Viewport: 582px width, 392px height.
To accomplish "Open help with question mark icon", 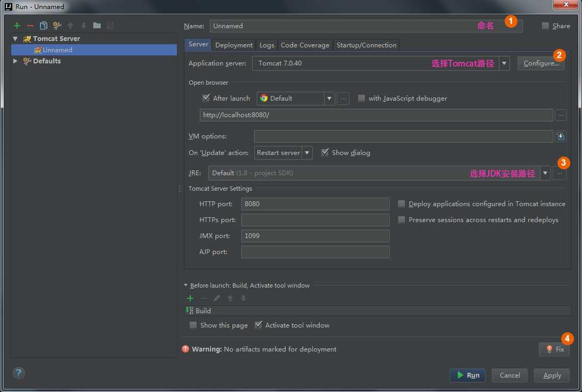I will pyautogui.click(x=19, y=373).
